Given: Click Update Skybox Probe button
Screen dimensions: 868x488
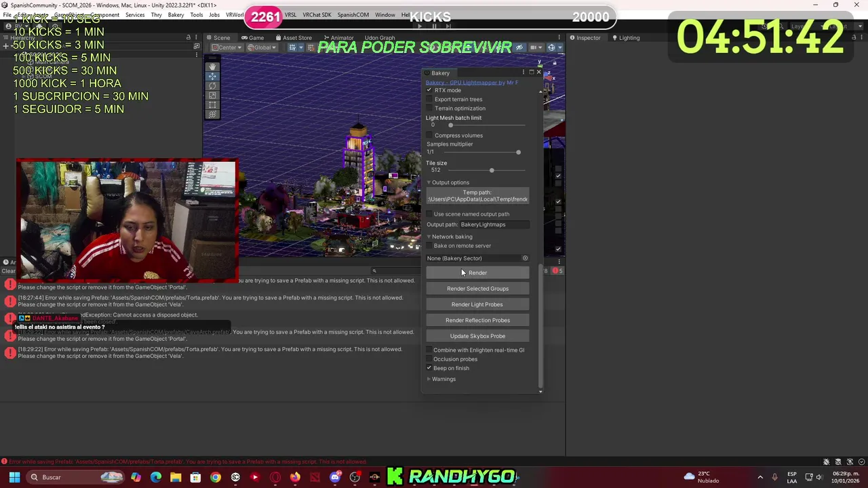Looking at the screenshot, I should (x=477, y=336).
